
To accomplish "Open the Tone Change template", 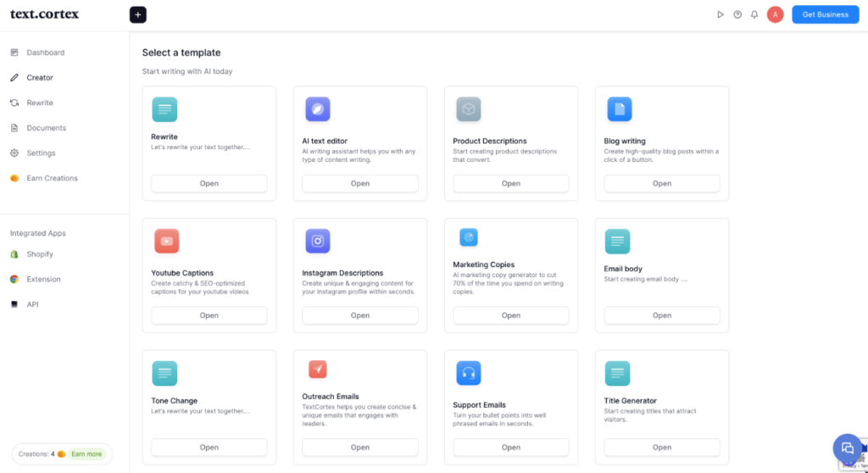I will (x=209, y=447).
